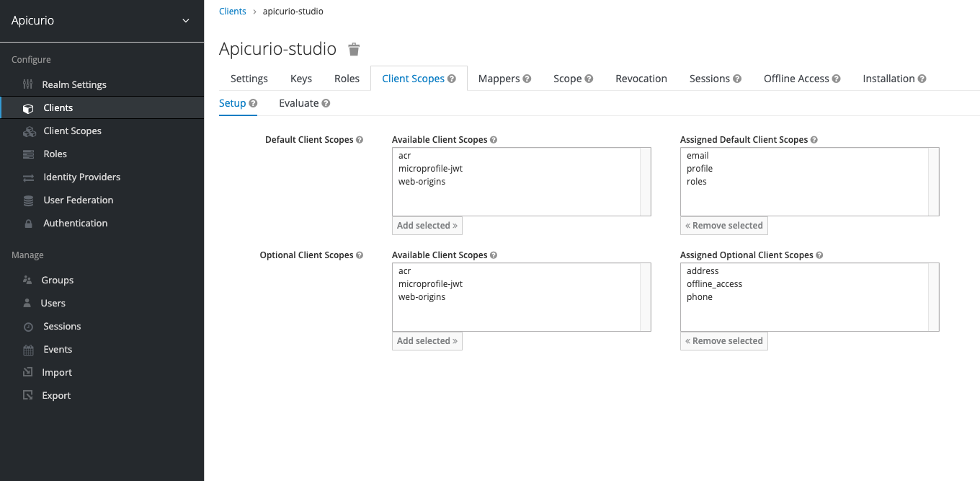Screen dimensions: 980x481
Task: Click scrollbar of Assigned Default Client Scopes list
Action: pyautogui.click(x=933, y=182)
